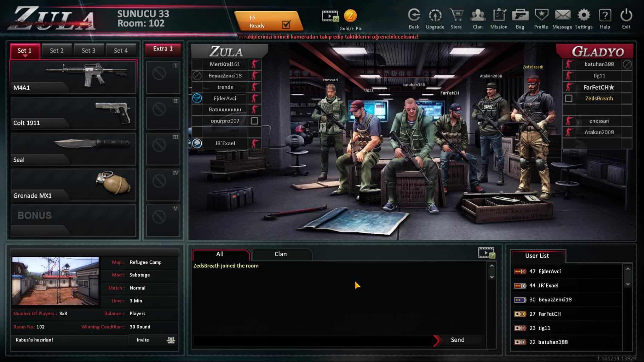This screenshot has width=644, height=362.
Task: Toggle the checkbox next to onurpro007
Action: [254, 121]
